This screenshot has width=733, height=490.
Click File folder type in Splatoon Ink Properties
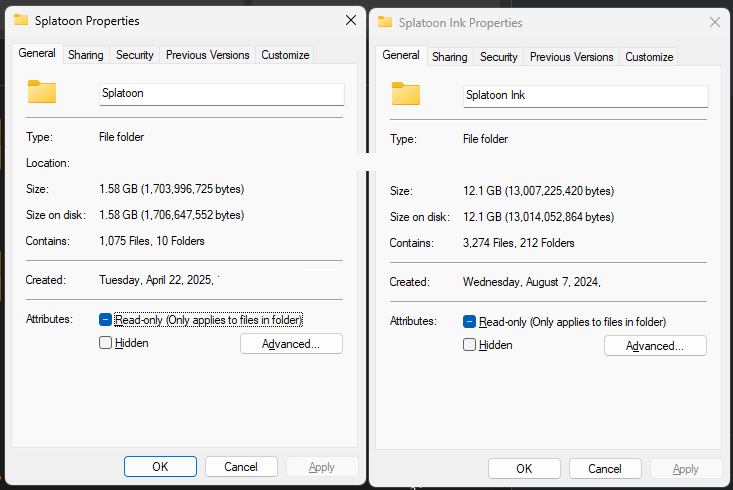[485, 139]
